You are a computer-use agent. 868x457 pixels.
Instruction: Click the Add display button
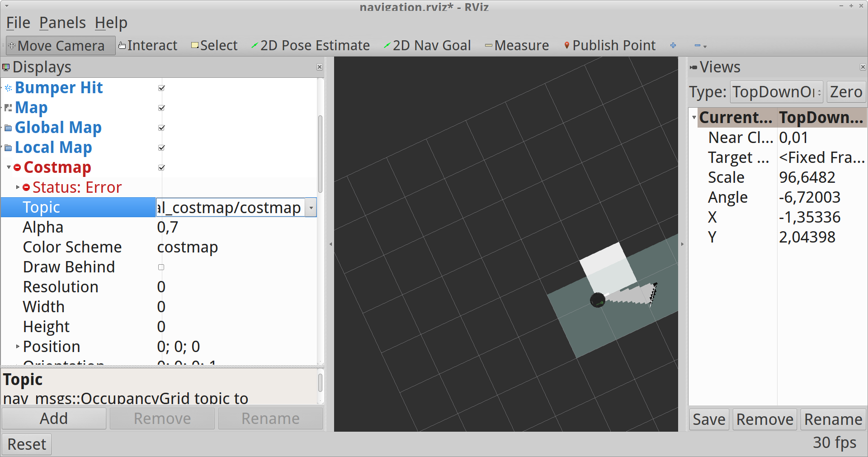point(54,419)
